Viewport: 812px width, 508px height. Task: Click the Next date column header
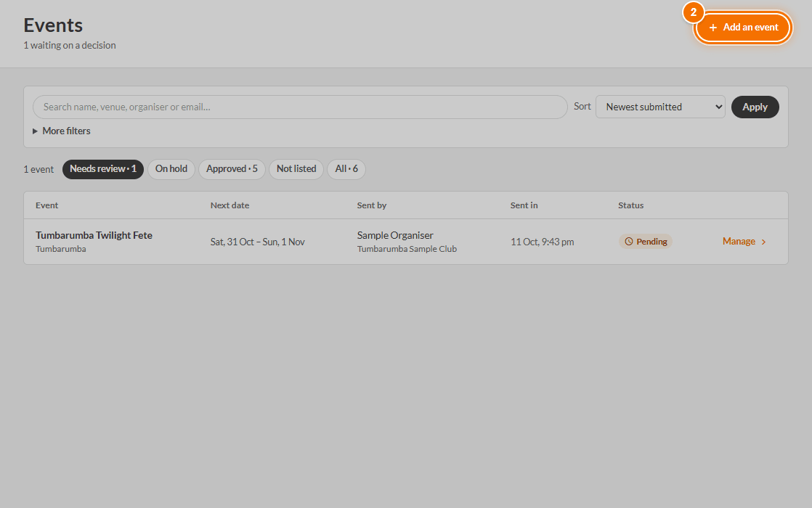pyautogui.click(x=230, y=205)
